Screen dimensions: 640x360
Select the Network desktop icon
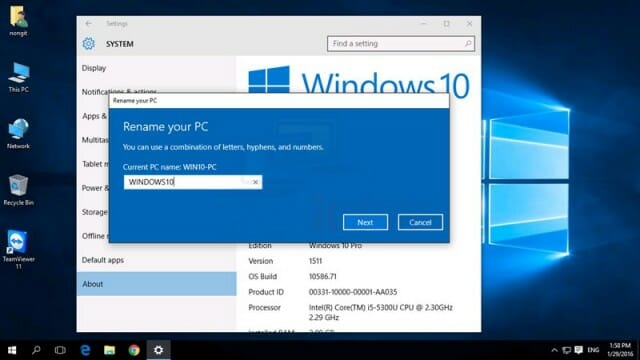[x=18, y=134]
